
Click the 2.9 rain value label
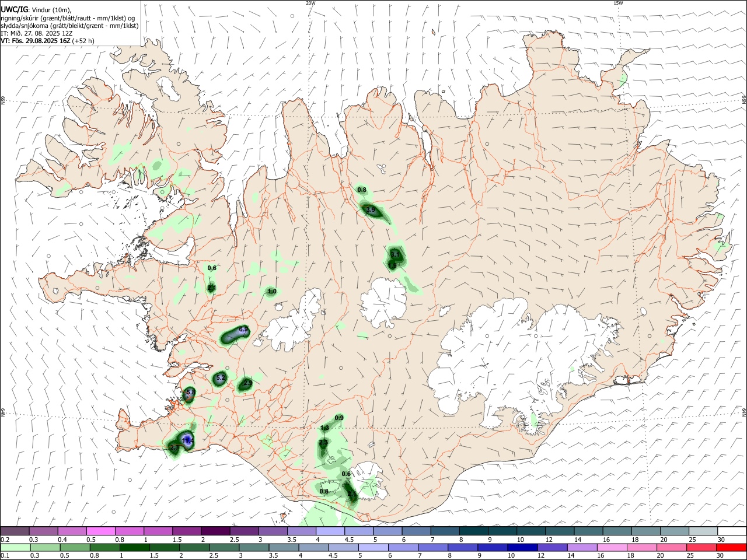tap(247, 383)
